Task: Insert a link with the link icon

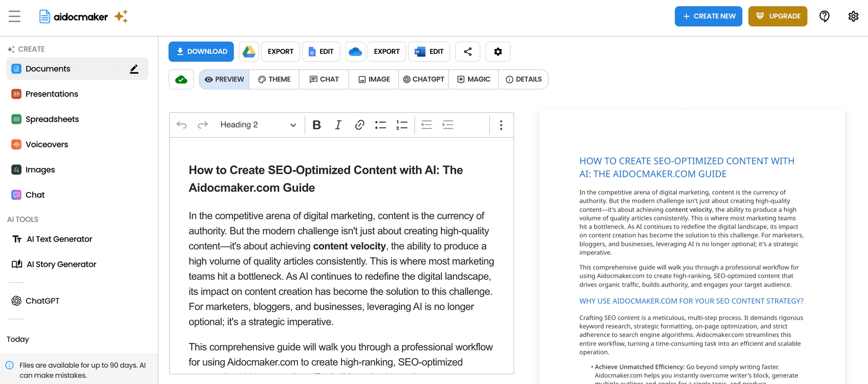Action: [359, 125]
